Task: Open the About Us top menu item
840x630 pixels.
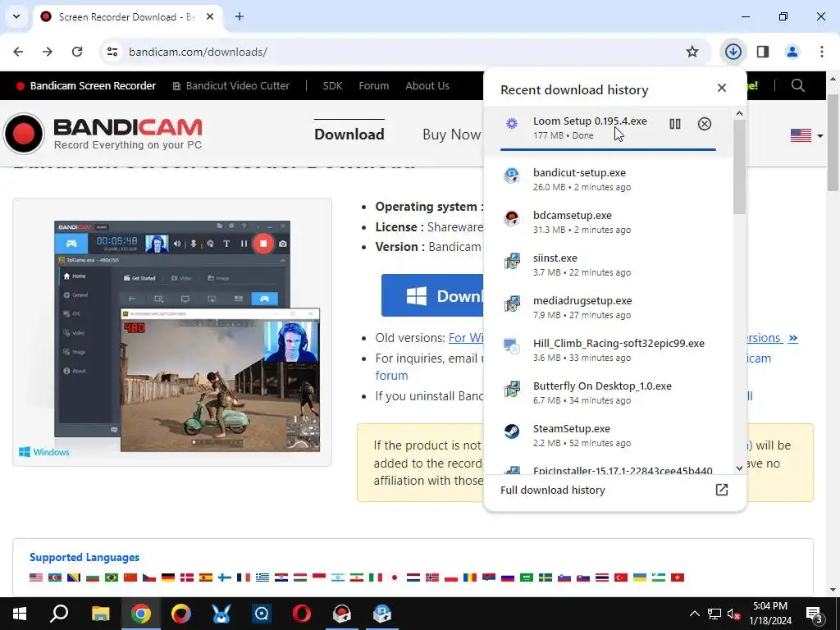Action: tap(427, 85)
